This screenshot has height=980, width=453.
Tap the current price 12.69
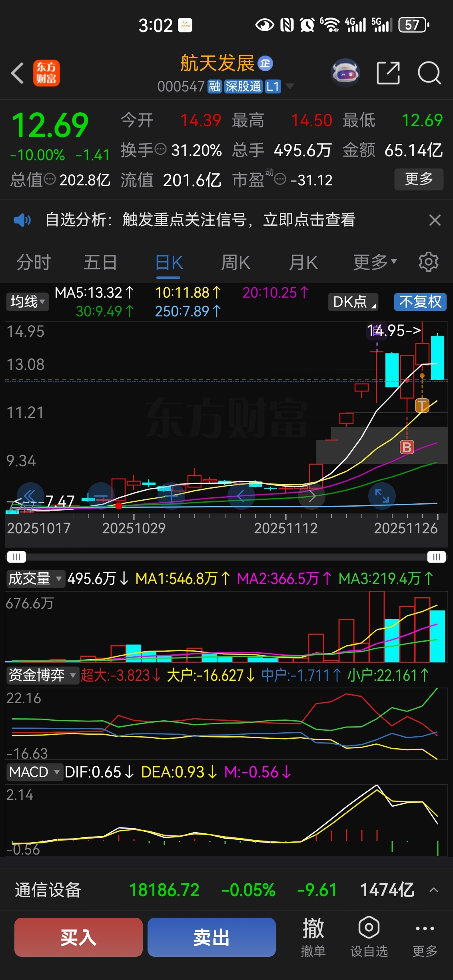(x=50, y=125)
